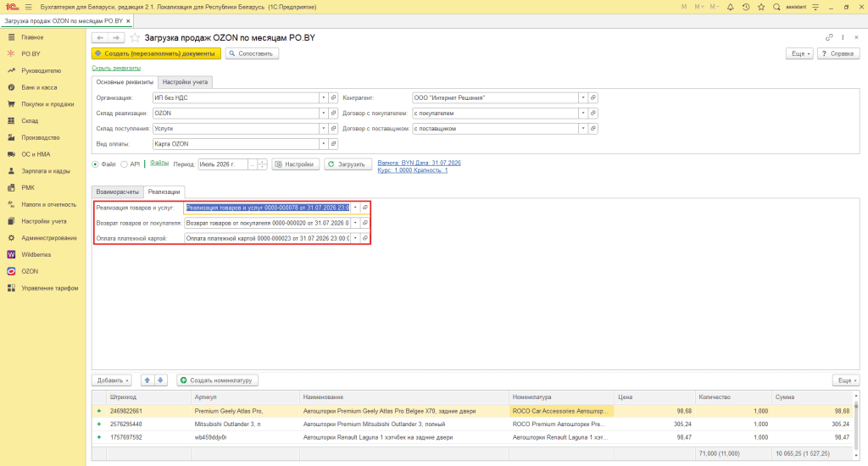The height and width of the screenshot is (466, 868).
Task: Open Договор с покупателем reference icon
Action: coord(593,113)
